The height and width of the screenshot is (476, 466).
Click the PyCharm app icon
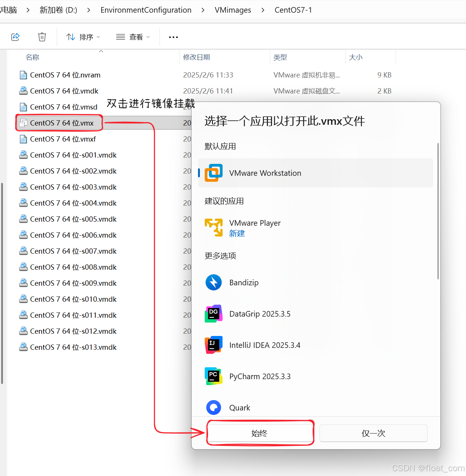(214, 376)
